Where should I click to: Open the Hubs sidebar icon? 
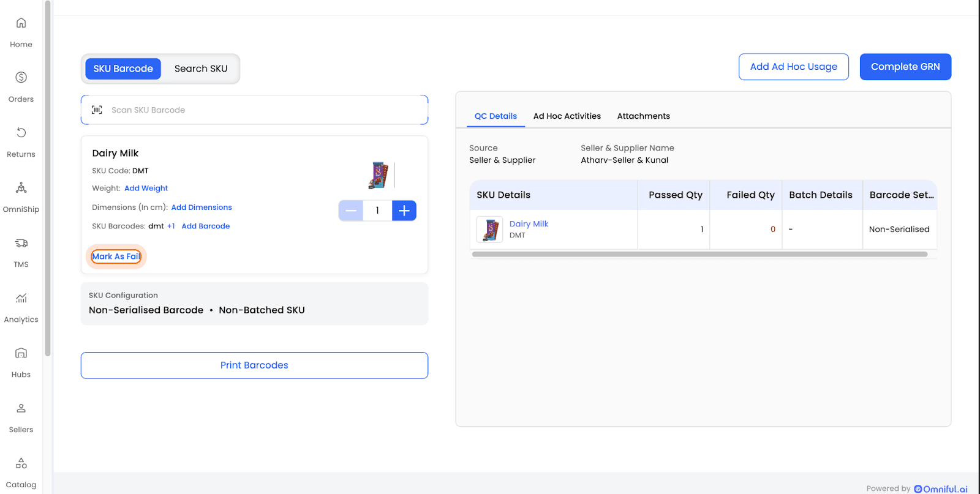point(21,353)
